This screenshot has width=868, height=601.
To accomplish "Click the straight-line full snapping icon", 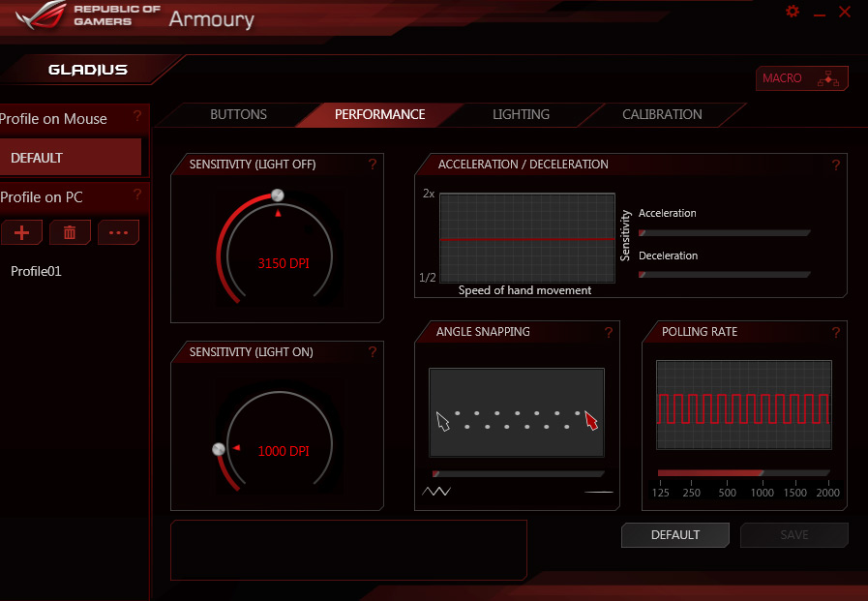I will [599, 492].
